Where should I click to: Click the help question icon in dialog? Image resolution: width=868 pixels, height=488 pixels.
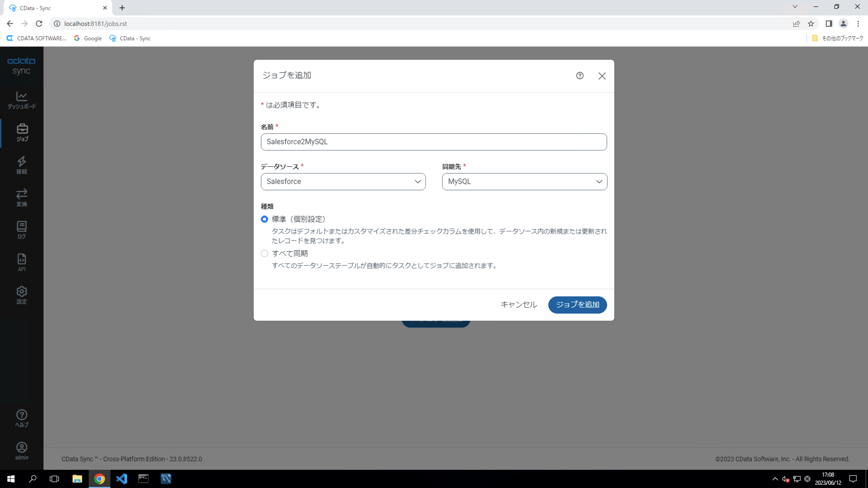[580, 75]
